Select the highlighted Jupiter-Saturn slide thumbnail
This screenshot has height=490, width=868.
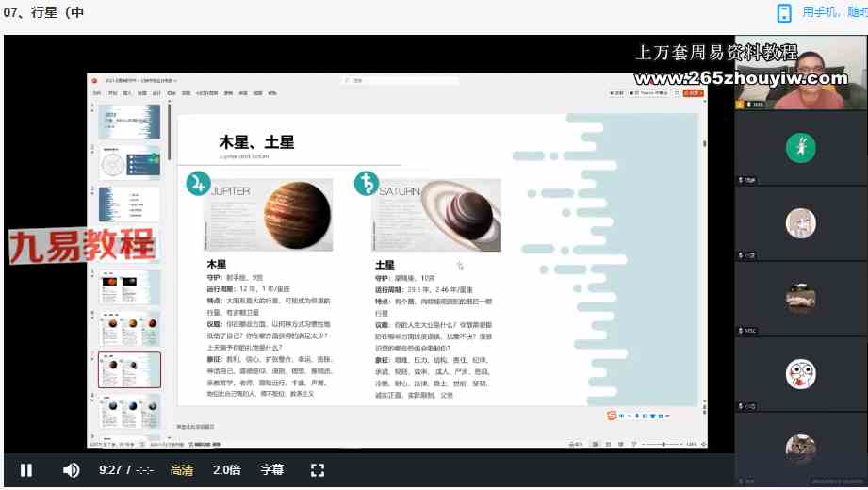[129, 369]
